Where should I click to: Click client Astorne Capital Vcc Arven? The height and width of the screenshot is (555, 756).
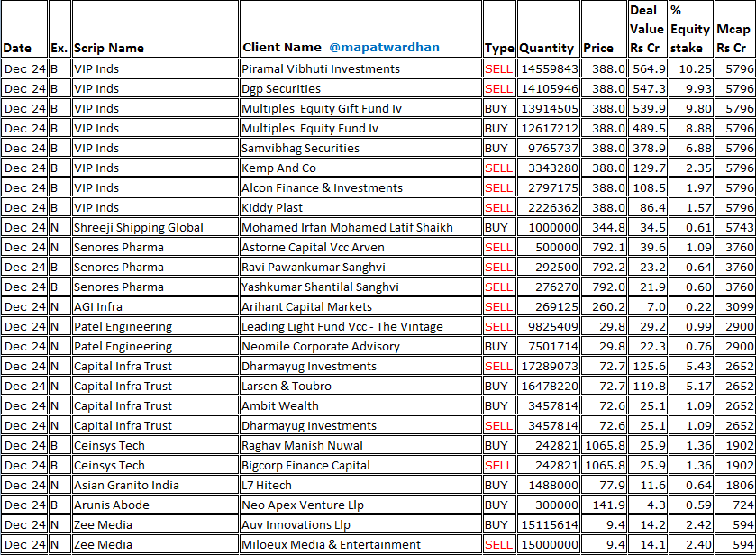coord(313,247)
